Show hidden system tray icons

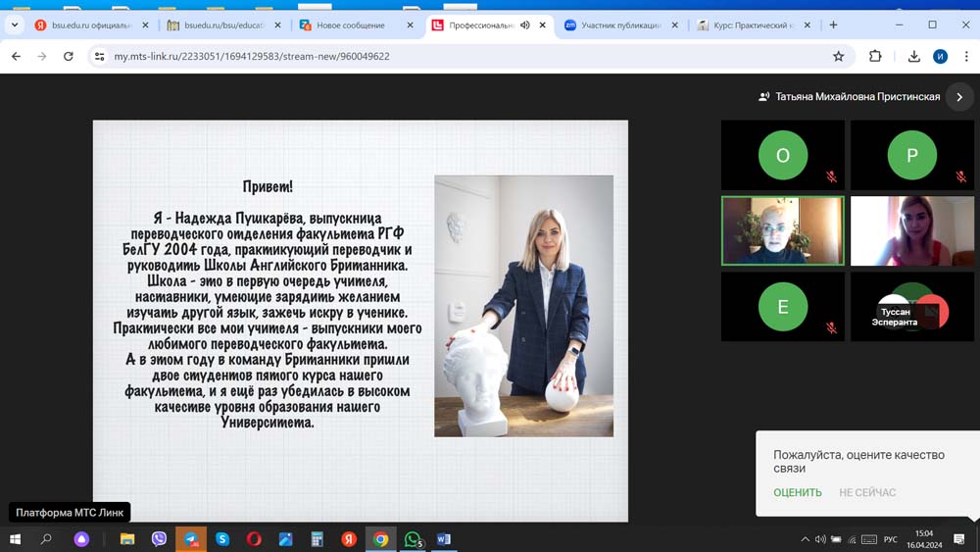pos(806,539)
